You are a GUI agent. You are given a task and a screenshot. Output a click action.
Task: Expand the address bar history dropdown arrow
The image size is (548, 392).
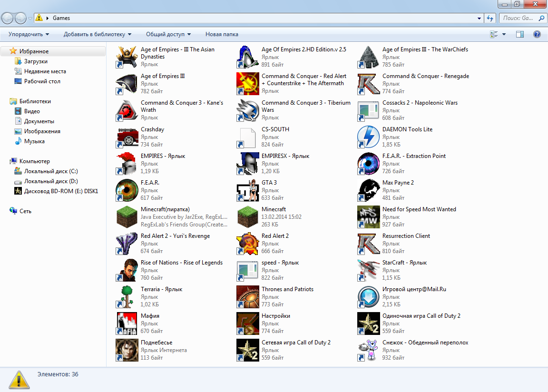[479, 18]
